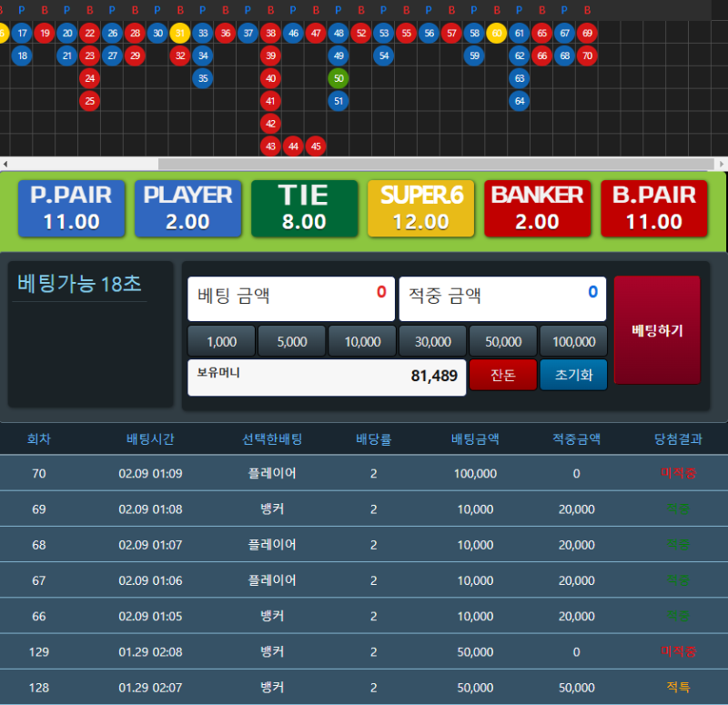The height and width of the screenshot is (705, 728).
Task: Click blue round 27 marker
Action: pyautogui.click(x=112, y=55)
